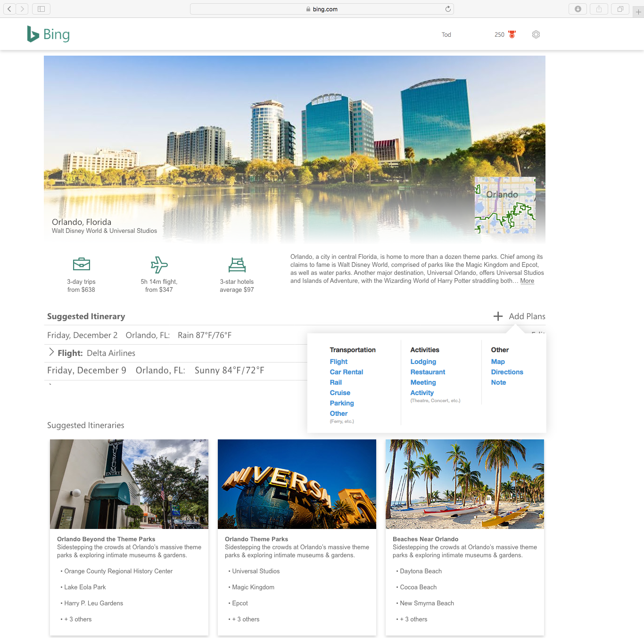Image resolution: width=644 pixels, height=644 pixels.
Task: Select Car Rental option
Action: click(x=347, y=372)
